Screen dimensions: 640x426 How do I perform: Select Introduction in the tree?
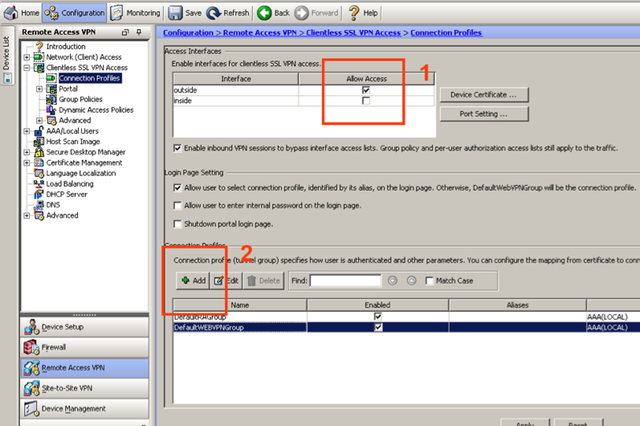[66, 47]
